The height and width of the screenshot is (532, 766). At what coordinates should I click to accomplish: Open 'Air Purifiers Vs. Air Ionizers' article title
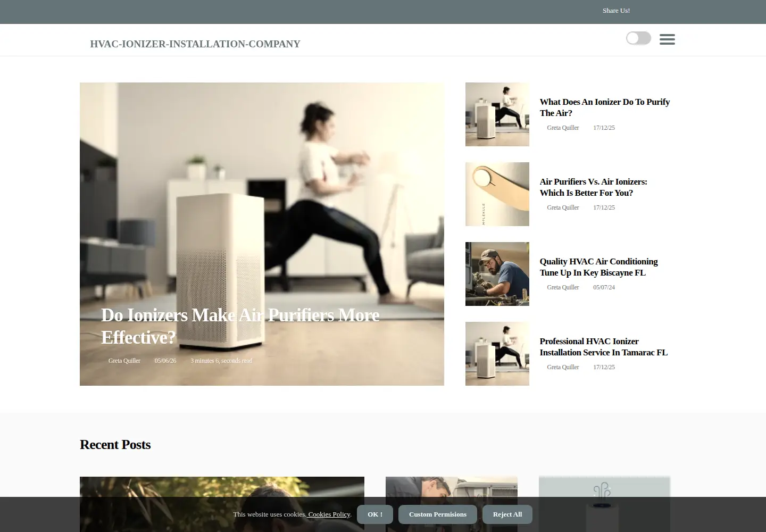click(x=594, y=187)
